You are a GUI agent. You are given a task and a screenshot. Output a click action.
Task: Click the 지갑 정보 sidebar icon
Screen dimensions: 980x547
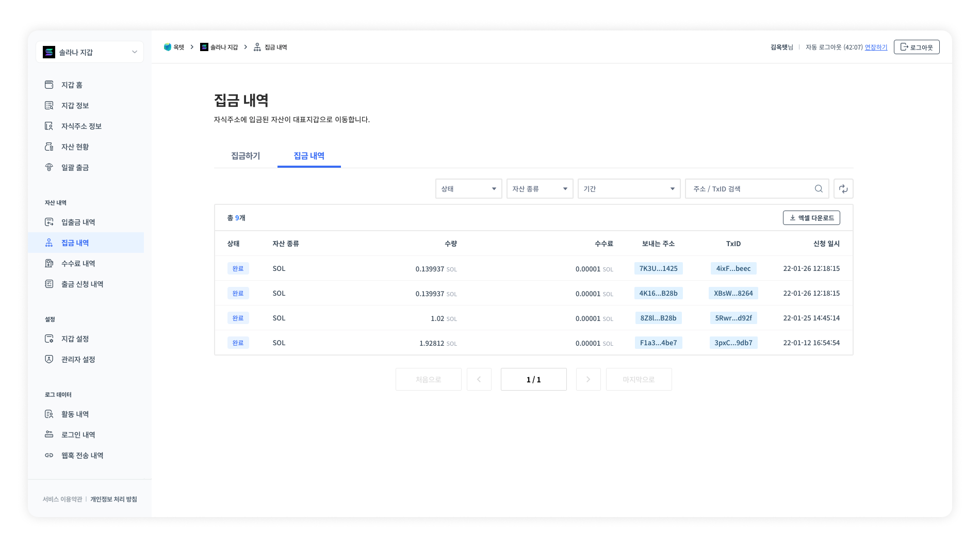[x=49, y=105]
